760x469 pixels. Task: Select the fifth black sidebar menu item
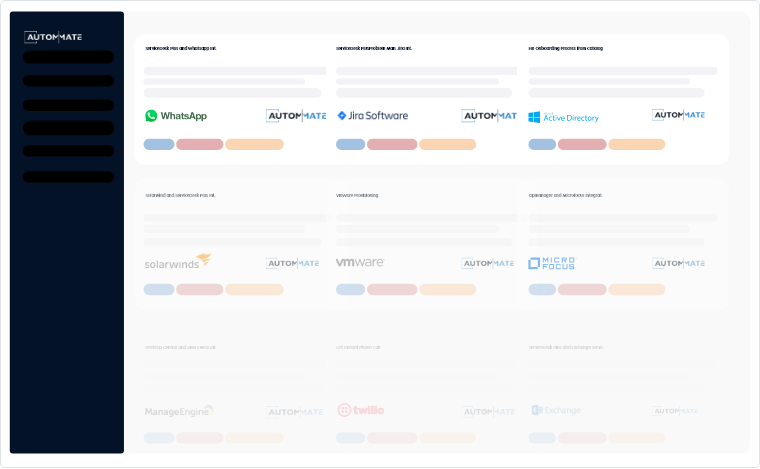click(68, 151)
